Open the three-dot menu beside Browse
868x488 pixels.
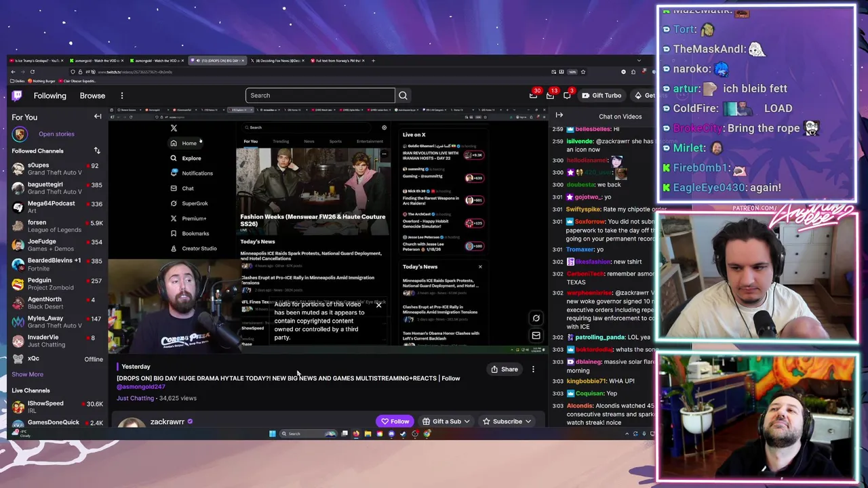[x=122, y=96]
